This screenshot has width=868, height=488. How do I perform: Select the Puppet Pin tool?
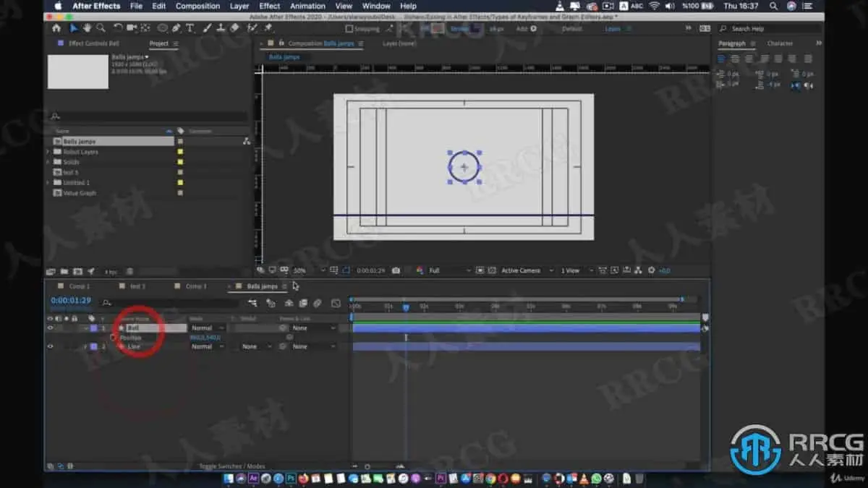[269, 28]
